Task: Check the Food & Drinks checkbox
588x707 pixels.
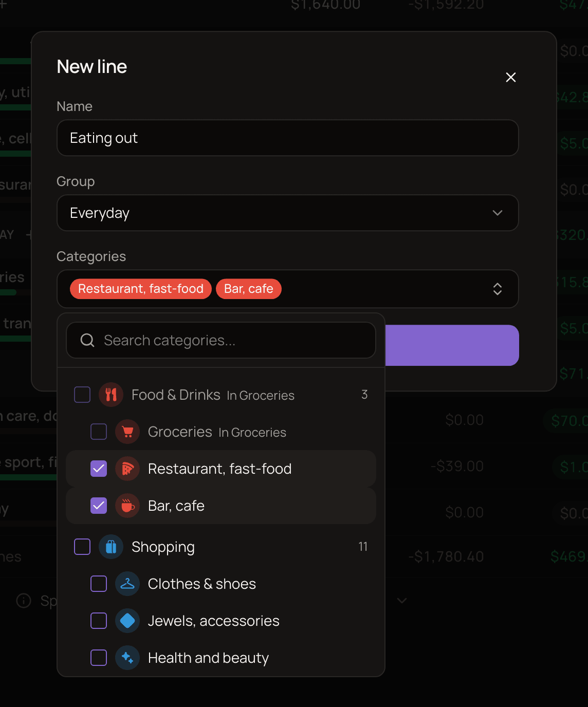Action: pos(82,395)
